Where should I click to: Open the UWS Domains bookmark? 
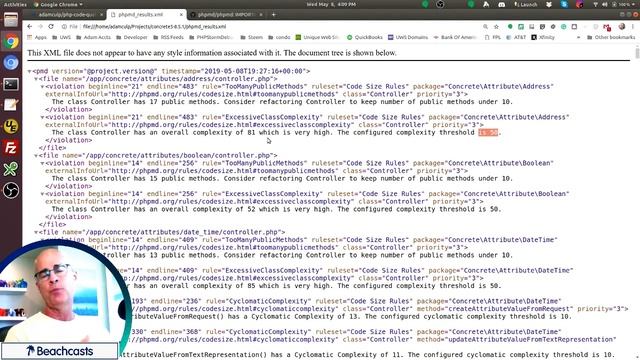click(407, 37)
